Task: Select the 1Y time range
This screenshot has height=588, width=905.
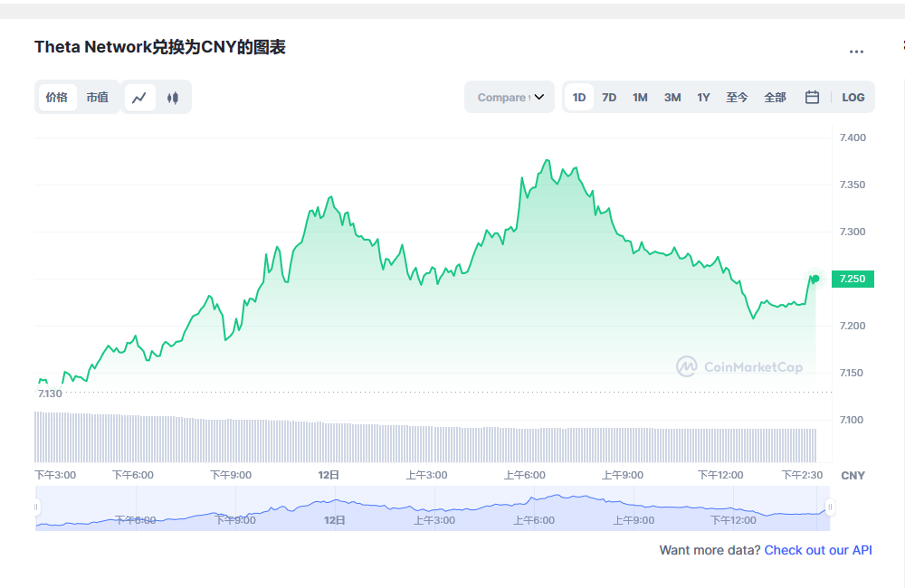Action: (703, 98)
